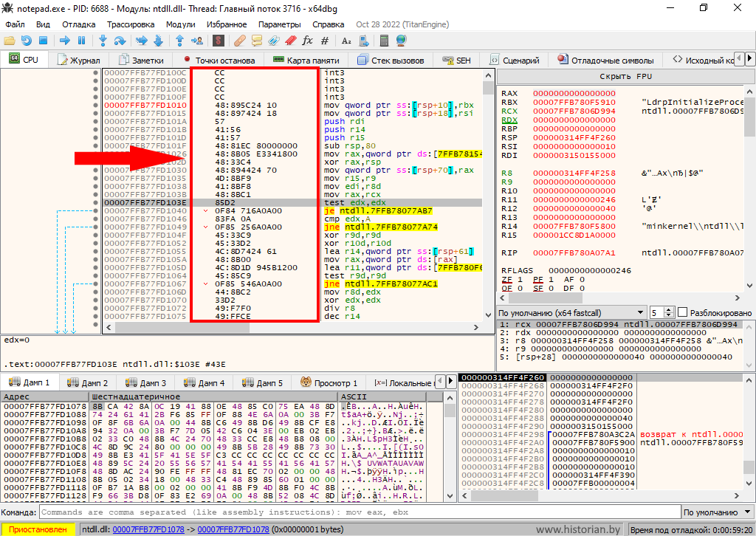This screenshot has height=536, width=756.
Task: Toggle the OF flag value
Action: (x=518, y=289)
